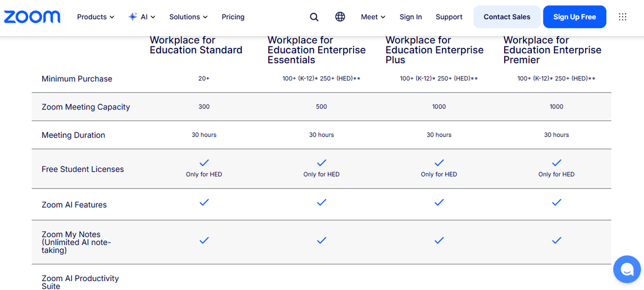Go to the Pricing page
The width and height of the screenshot is (644, 290).
point(233,17)
